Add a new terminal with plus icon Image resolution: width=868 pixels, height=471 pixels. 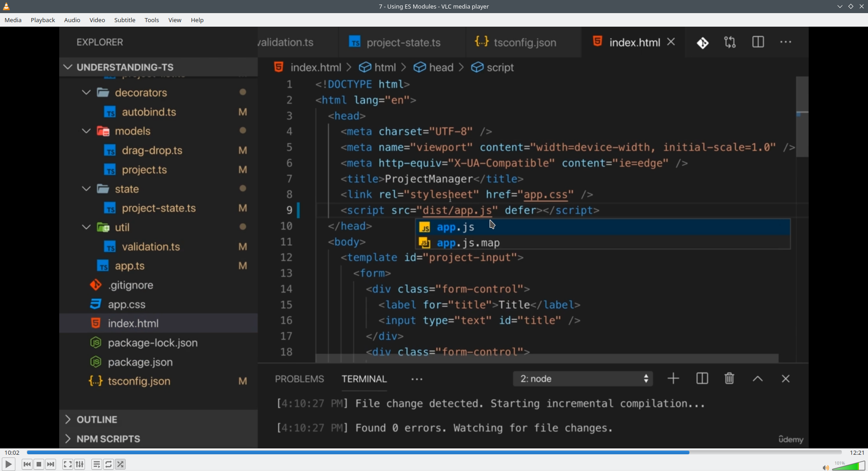674,378
